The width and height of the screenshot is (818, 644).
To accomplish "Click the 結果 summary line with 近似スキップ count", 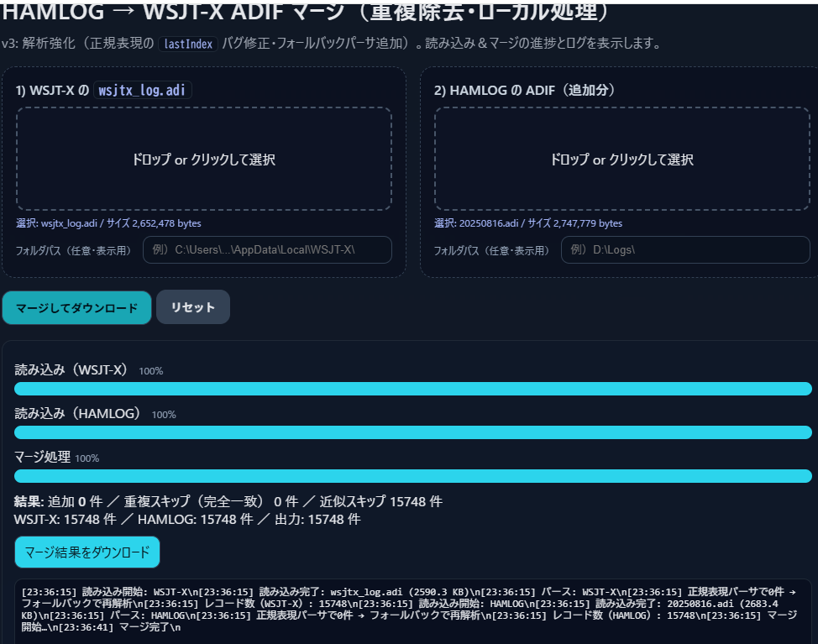I will point(228,501).
